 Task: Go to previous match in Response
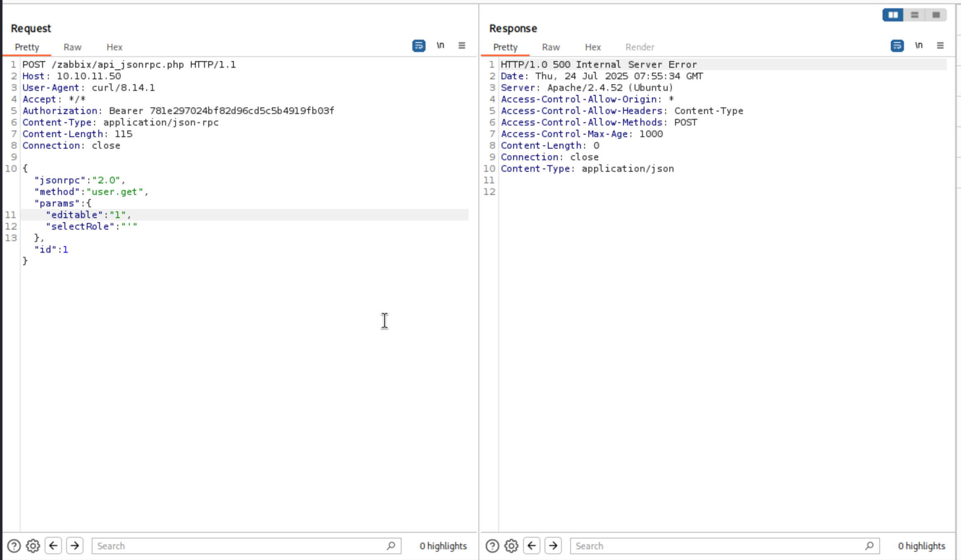click(532, 546)
